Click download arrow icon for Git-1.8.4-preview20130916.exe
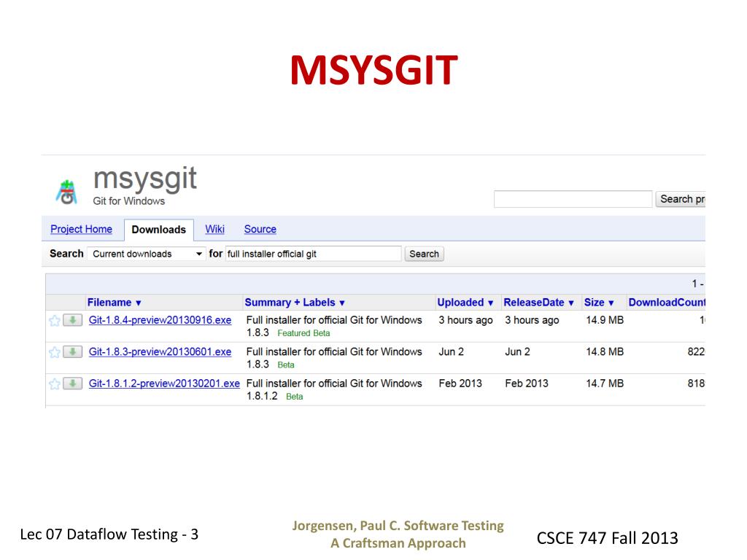This screenshot has height=560, width=747. coord(73,320)
